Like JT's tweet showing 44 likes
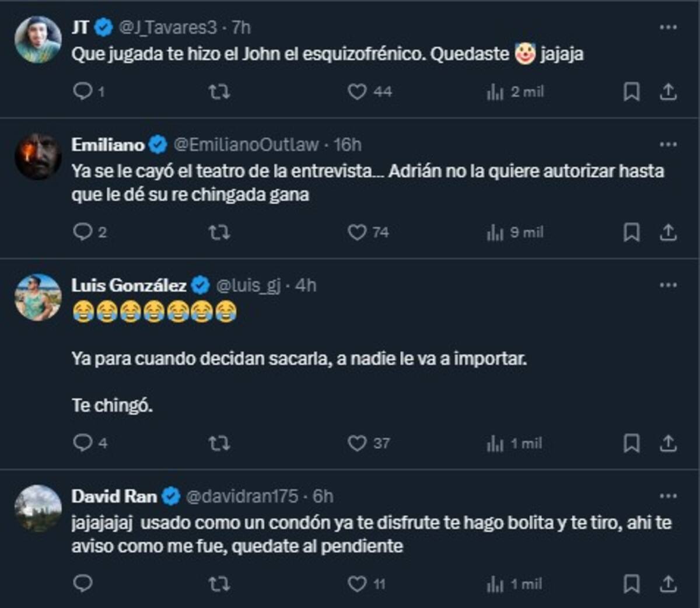Viewport: 700px width, 608px height. (x=357, y=91)
